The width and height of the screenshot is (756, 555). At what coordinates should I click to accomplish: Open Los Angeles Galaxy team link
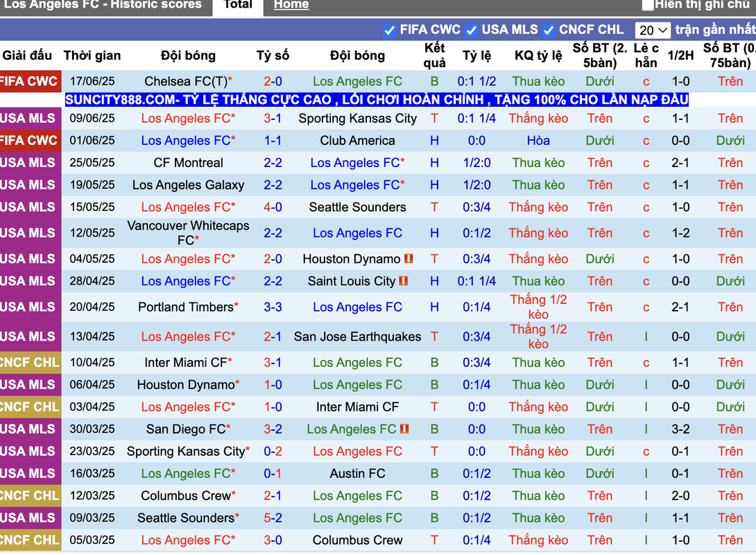pos(189,185)
